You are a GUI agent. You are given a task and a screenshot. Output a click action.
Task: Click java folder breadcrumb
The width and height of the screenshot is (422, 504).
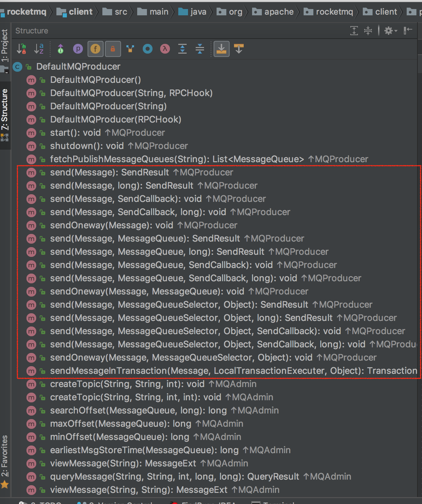click(193, 12)
